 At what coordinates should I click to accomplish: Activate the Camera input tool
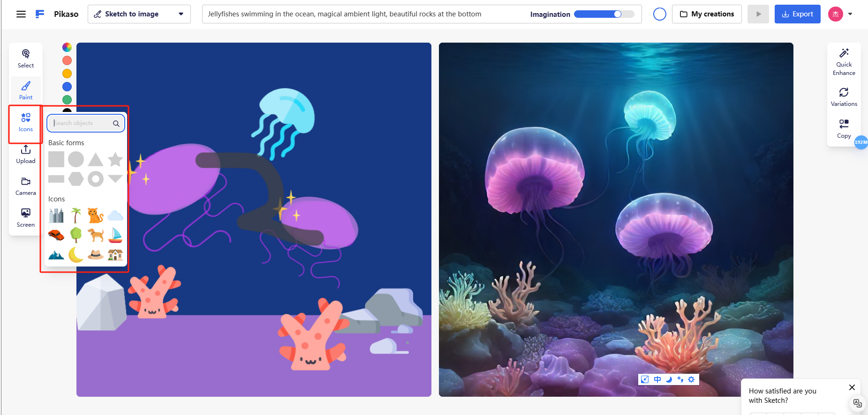coord(26,186)
